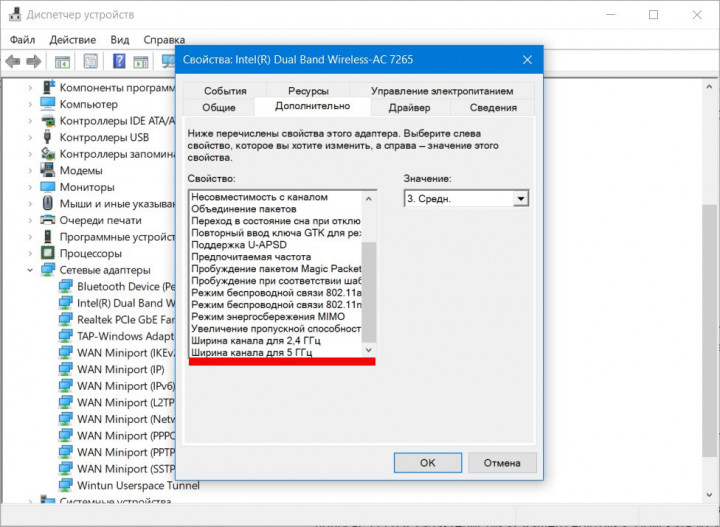720x527 pixels.
Task: Click the Bluetooth Device adapter icon
Action: [x=66, y=286]
